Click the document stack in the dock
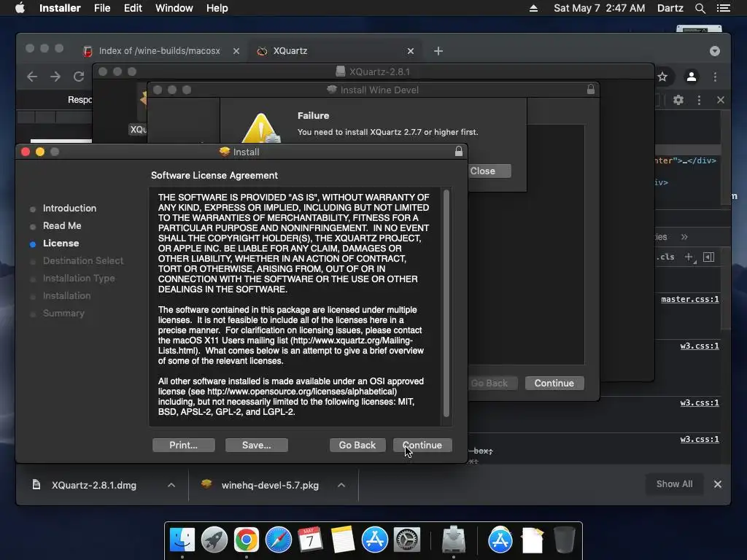This screenshot has width=747, height=560. (x=532, y=540)
